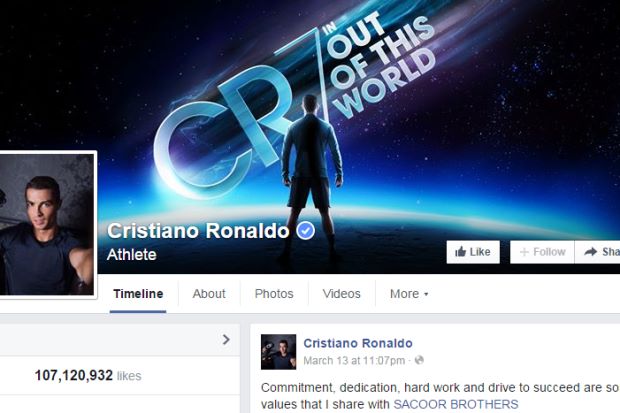Click the small post avatar thumbnail

point(278,352)
